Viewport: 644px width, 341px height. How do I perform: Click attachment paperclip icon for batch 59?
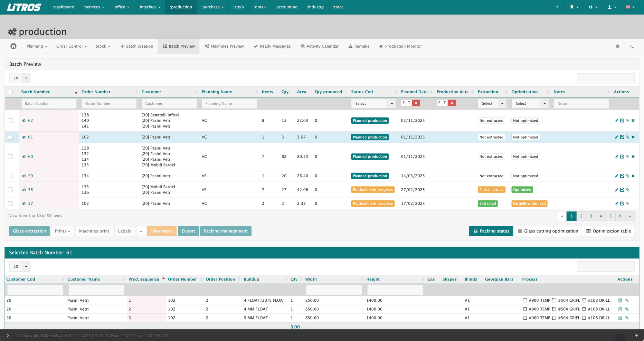(x=628, y=176)
